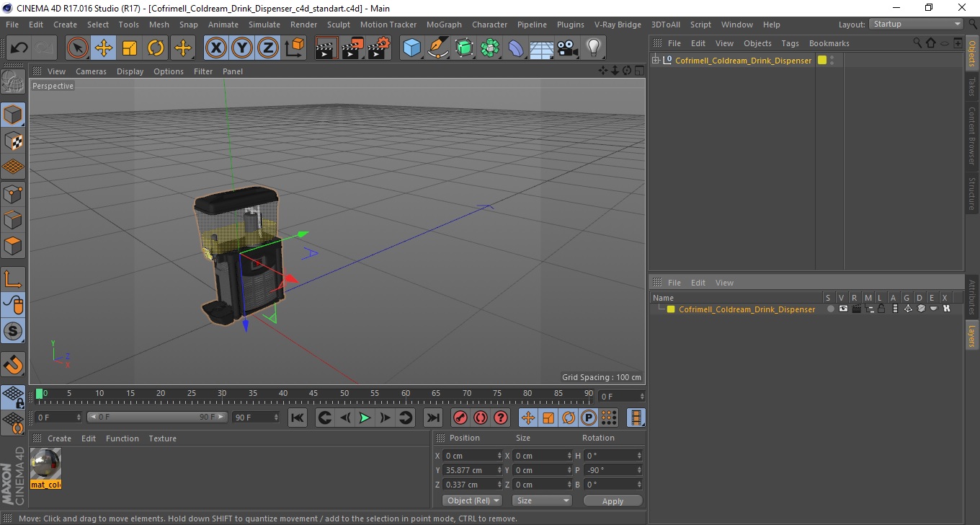
Task: Open the viewport Cameras menu
Action: (91, 71)
